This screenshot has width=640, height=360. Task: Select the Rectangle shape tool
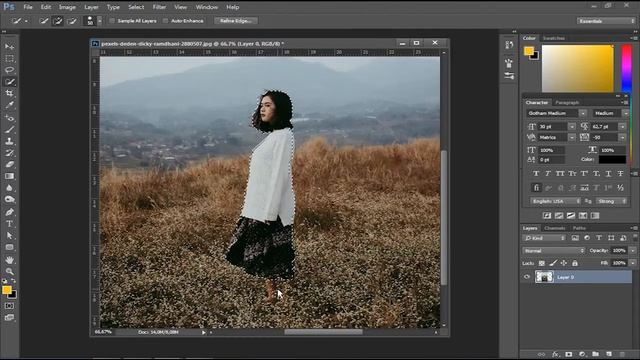[x=9, y=247]
